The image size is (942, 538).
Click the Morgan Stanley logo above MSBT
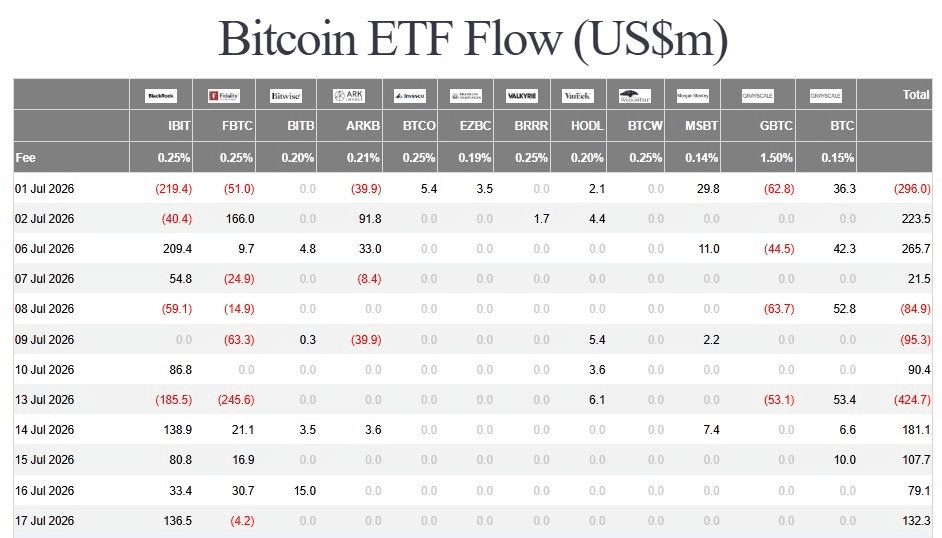(693, 95)
